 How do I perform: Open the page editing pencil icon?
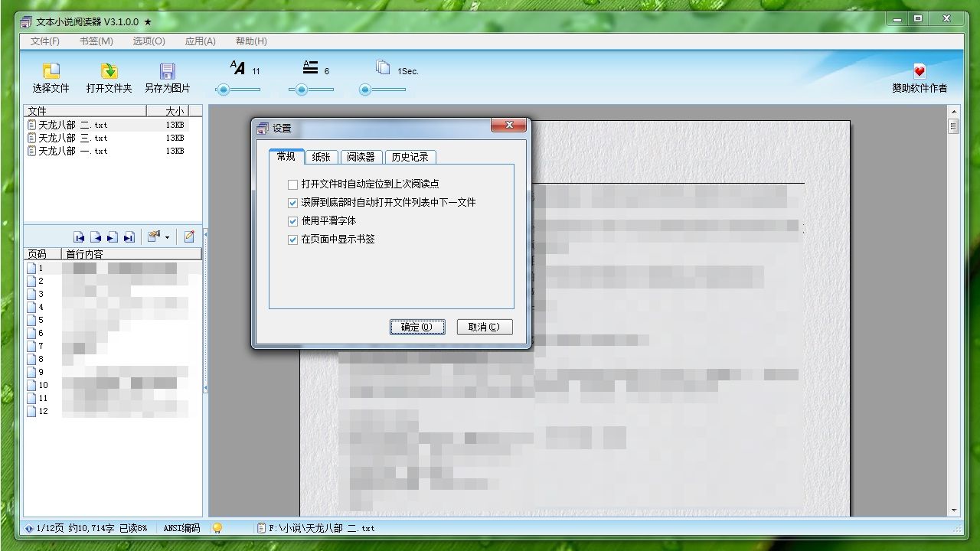coord(188,236)
